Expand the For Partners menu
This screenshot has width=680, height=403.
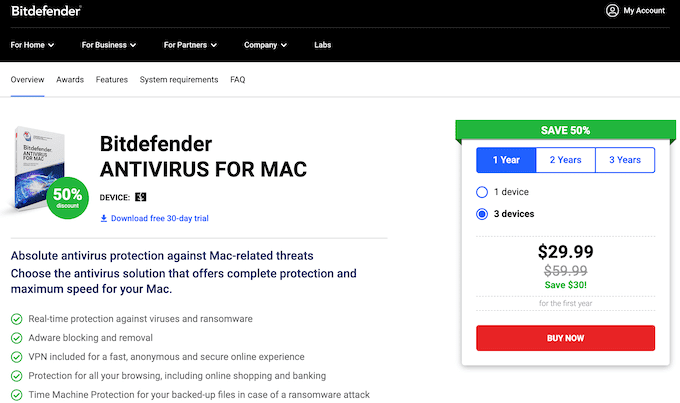pyautogui.click(x=190, y=45)
